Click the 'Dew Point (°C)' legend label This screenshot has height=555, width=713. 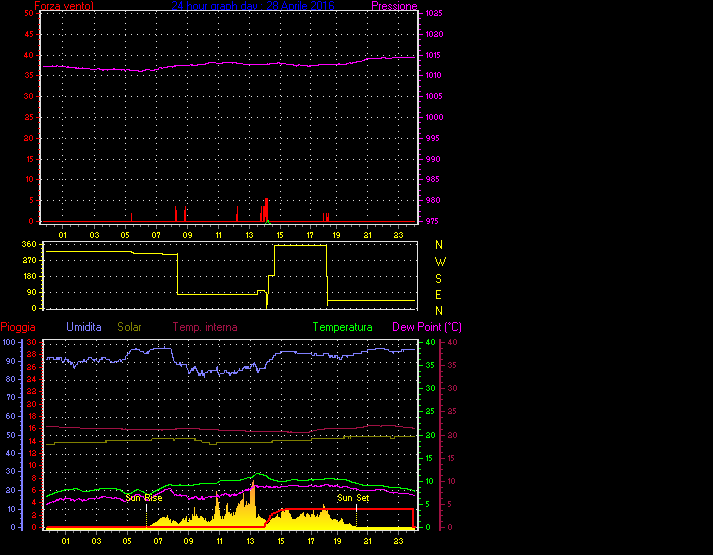pyautogui.click(x=427, y=327)
